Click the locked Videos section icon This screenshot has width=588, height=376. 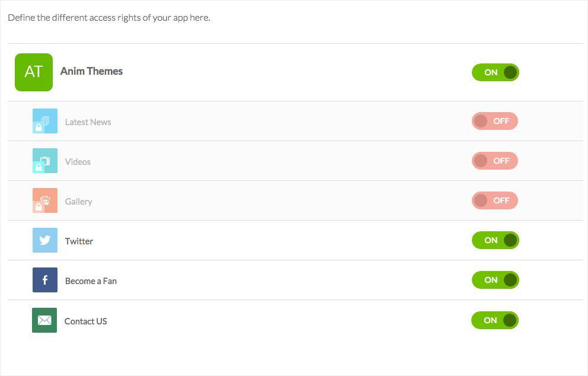pyautogui.click(x=45, y=161)
